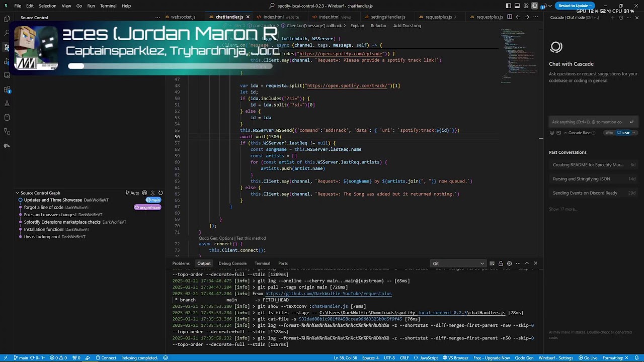Select 'Updates and Thme Showcase' commit
The height and width of the screenshot is (362, 644).
coord(53,200)
